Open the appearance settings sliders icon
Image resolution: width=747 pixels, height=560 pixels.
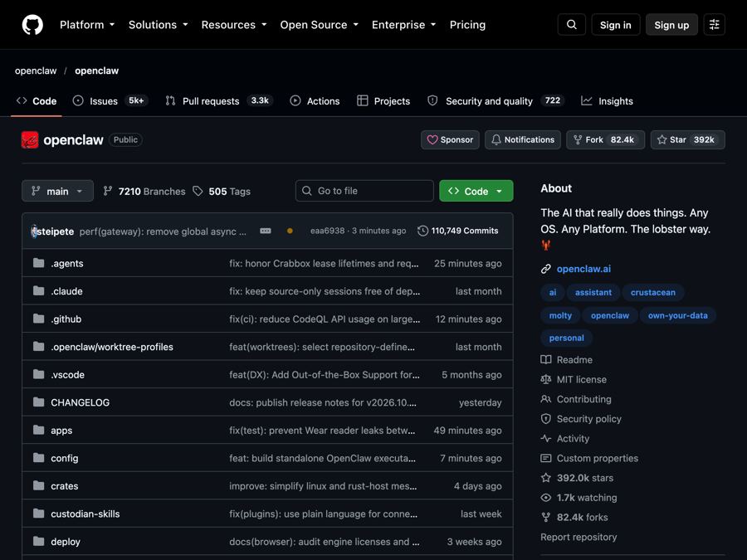pos(714,25)
